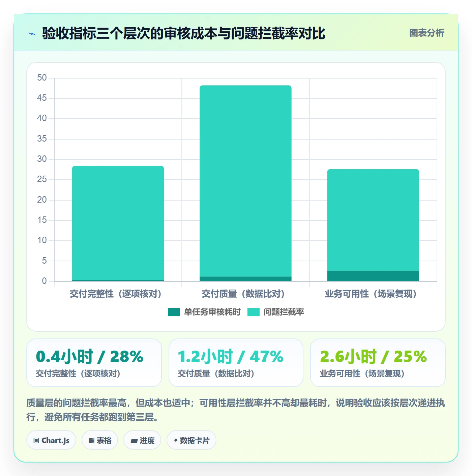Viewport: 472px width, 476px height.
Task: Select the dark 单任务审核耗时 segment for 交付质量
Action: click(x=245, y=279)
